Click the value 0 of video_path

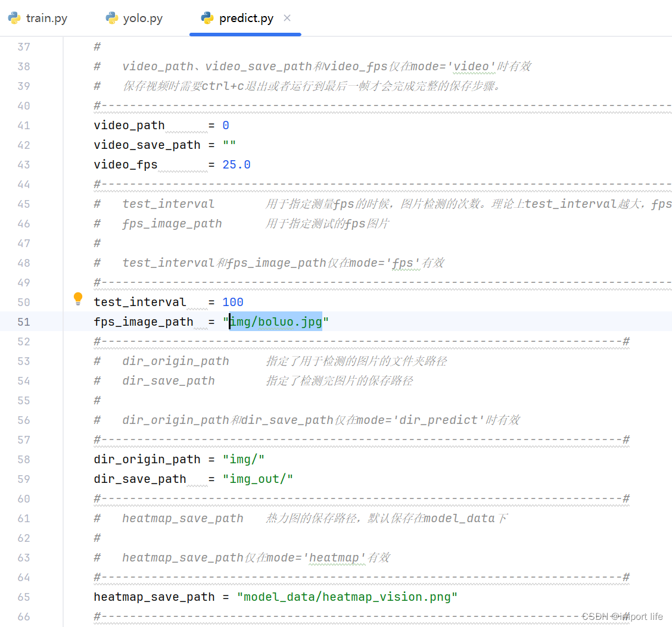pyautogui.click(x=226, y=126)
